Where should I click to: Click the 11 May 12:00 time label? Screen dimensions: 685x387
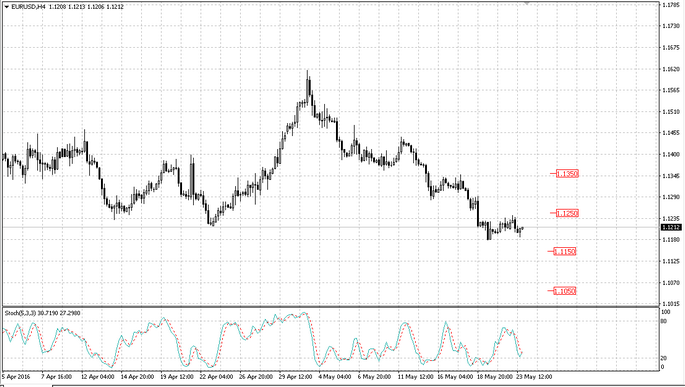click(x=415, y=377)
